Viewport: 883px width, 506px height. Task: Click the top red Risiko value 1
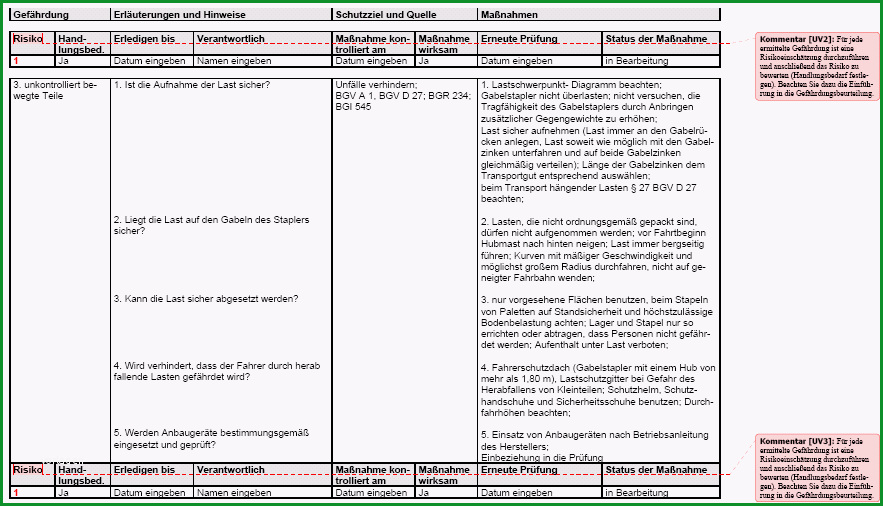[x=16, y=61]
